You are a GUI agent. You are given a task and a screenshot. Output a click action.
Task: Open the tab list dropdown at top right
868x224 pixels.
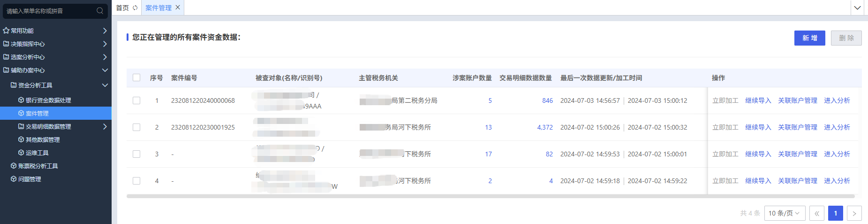[857, 8]
